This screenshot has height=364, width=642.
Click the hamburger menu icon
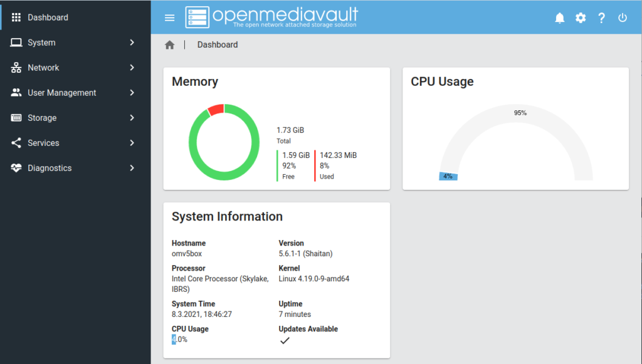169,18
